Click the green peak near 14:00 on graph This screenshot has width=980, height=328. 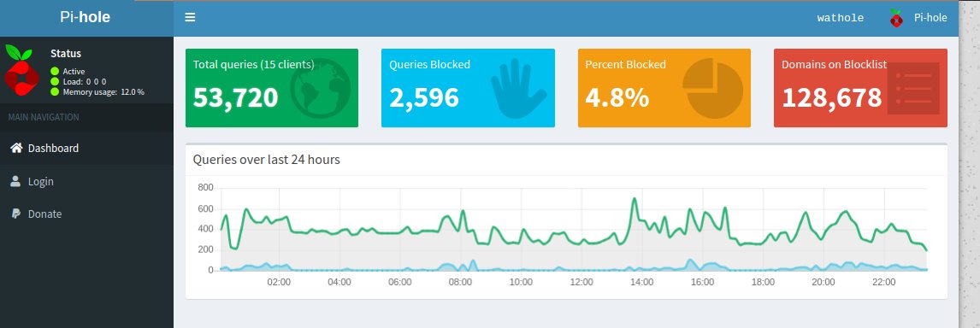coord(635,199)
